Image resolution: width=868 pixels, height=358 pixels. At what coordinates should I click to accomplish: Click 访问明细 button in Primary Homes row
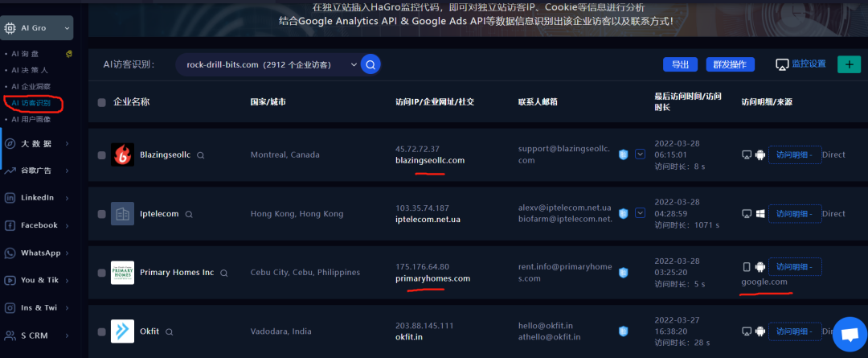pyautogui.click(x=794, y=267)
